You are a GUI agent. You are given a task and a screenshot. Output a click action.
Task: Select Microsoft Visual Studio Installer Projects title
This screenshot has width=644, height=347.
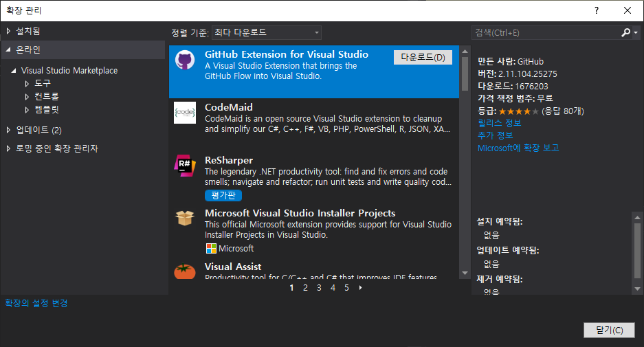300,213
